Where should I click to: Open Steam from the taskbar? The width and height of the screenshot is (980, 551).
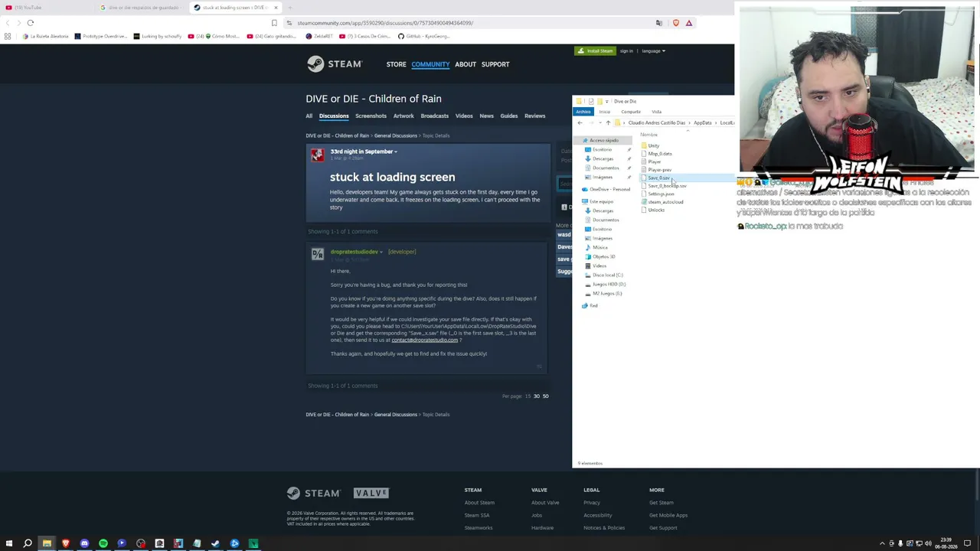pyautogui.click(x=216, y=543)
